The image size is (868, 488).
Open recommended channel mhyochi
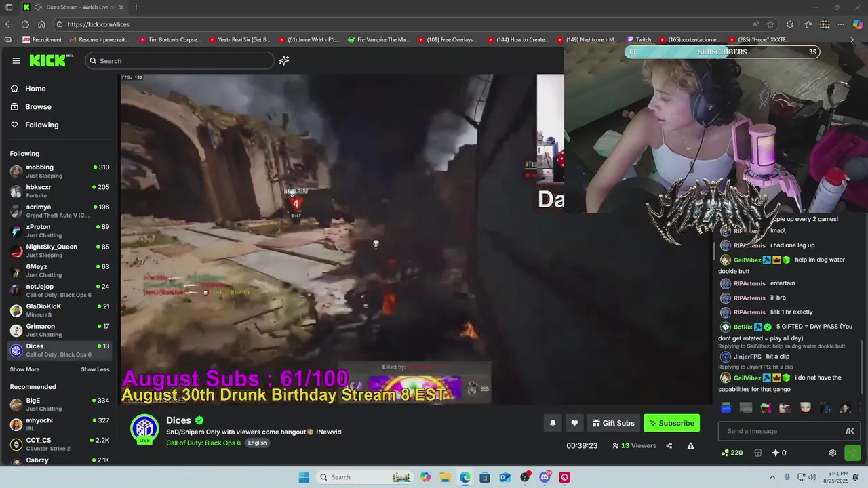coord(60,424)
